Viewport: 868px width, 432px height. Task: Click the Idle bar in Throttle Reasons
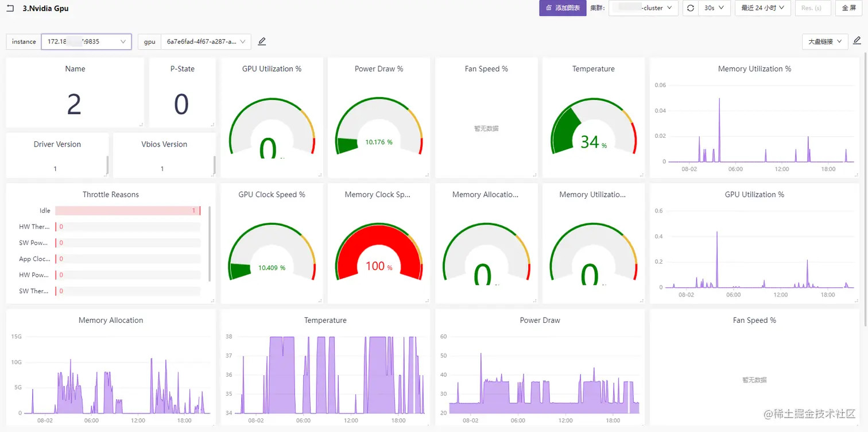[x=127, y=211]
